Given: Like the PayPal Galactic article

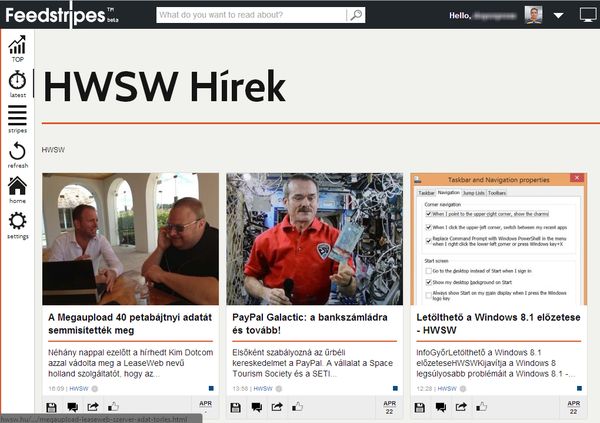Looking at the screenshot, I should (x=297, y=407).
